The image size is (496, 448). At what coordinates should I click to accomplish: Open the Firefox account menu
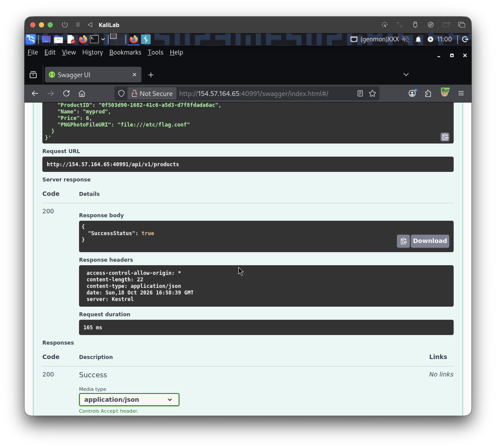[x=412, y=94]
